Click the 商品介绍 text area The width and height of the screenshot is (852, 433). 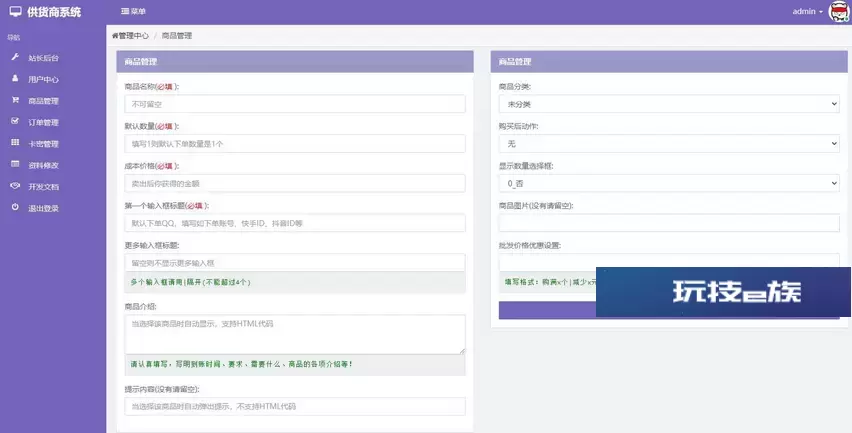295,334
